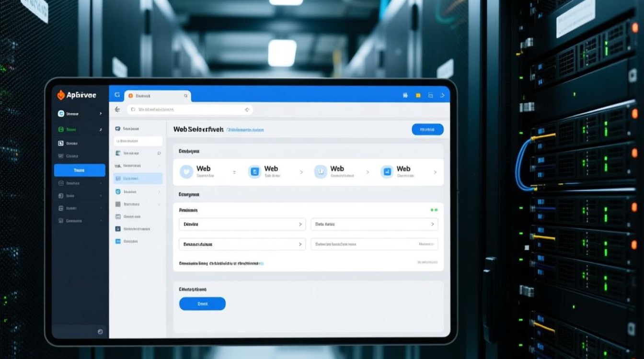Click the blue chart icon on the fourth Web card
The width and height of the screenshot is (644, 359).
[387, 172]
